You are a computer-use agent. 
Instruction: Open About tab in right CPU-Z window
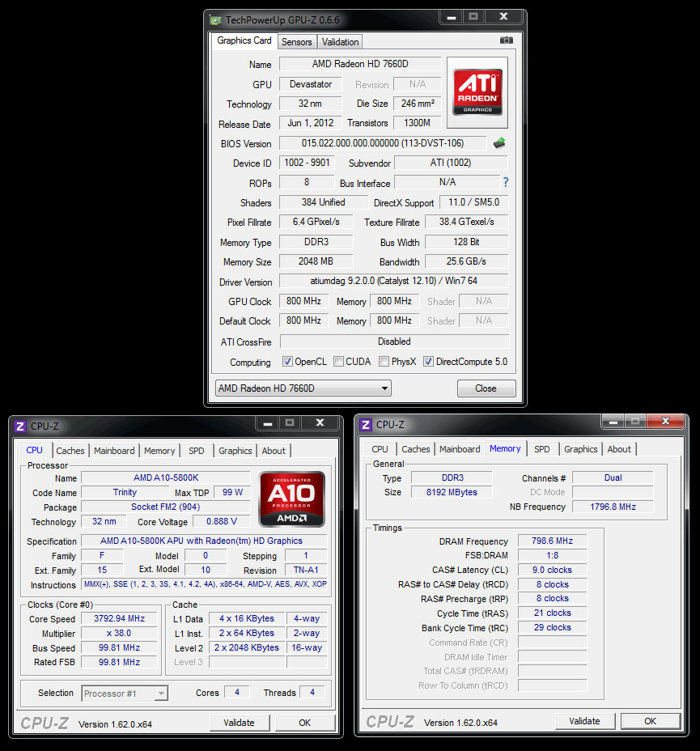click(619, 449)
